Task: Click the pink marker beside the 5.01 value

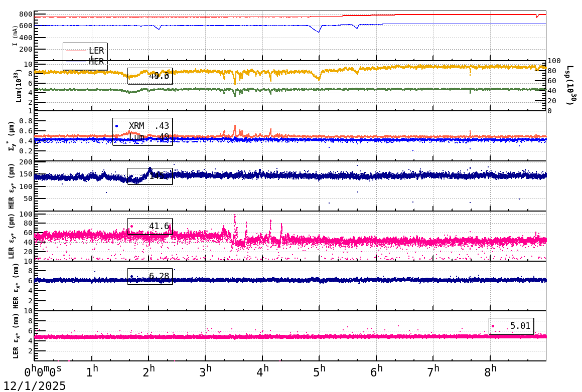Action: (x=493, y=326)
